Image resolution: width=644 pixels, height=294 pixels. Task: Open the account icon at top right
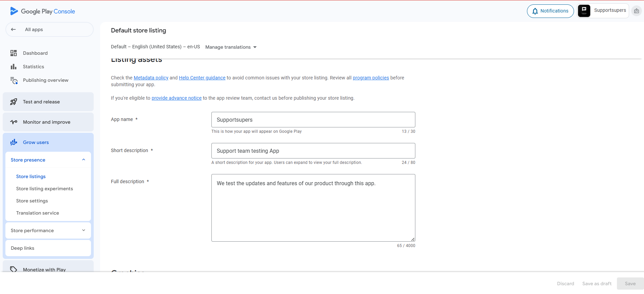pos(637,11)
